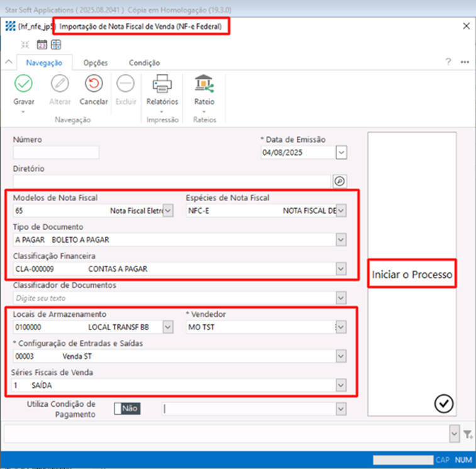Click the calculator grid icon in quick toolbar
This screenshot has height=469, width=476.
click(56, 45)
